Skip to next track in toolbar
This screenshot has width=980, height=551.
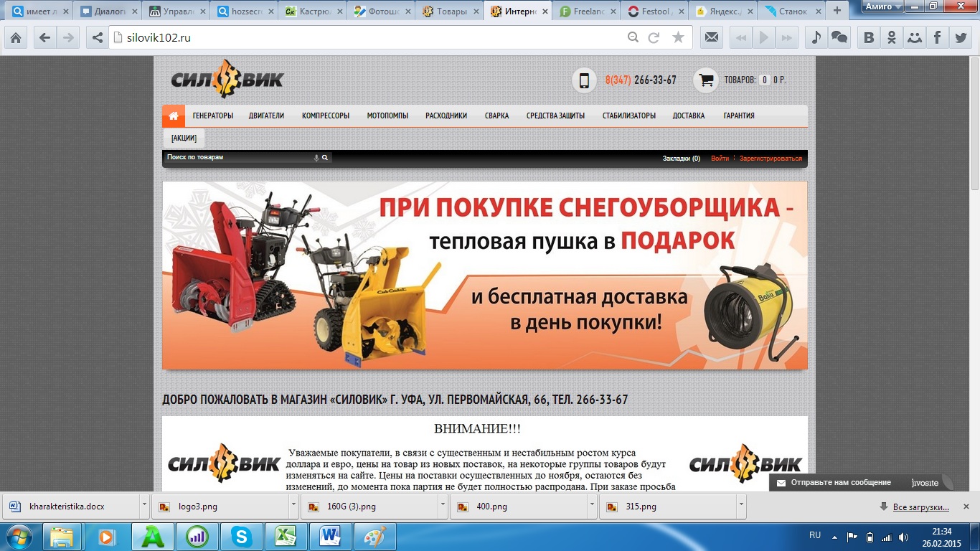coord(787,38)
